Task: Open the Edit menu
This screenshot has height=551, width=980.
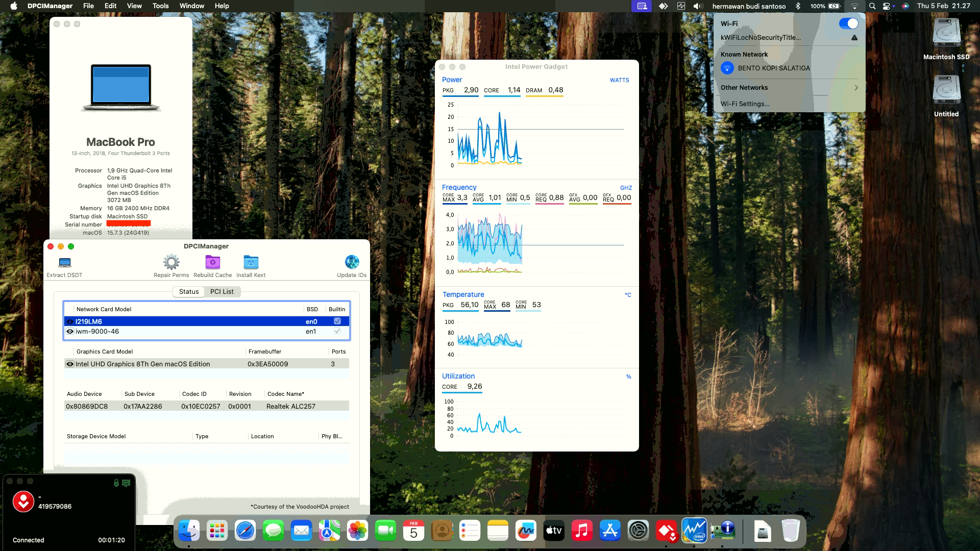Action: point(110,6)
